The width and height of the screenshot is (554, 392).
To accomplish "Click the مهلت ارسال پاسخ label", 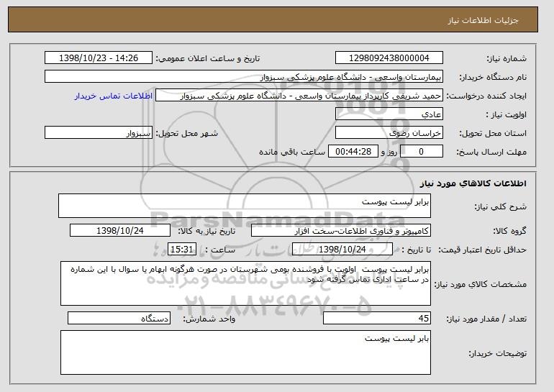I will pos(491,152).
